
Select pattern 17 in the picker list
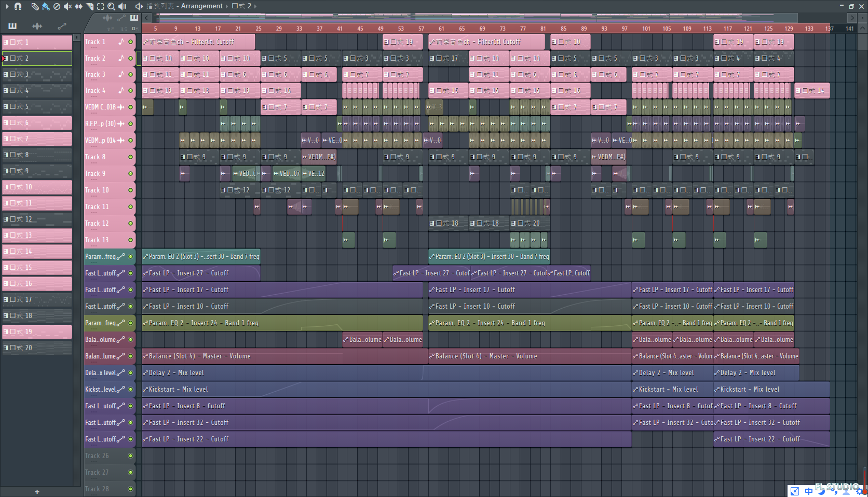[x=37, y=299]
